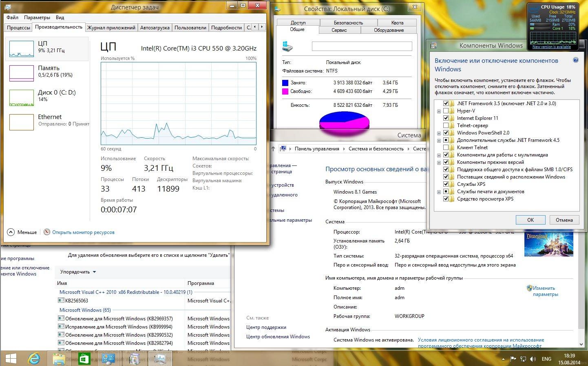Uncheck Internet Explorer 11 component
The width and height of the screenshot is (588, 366).
[x=446, y=118]
